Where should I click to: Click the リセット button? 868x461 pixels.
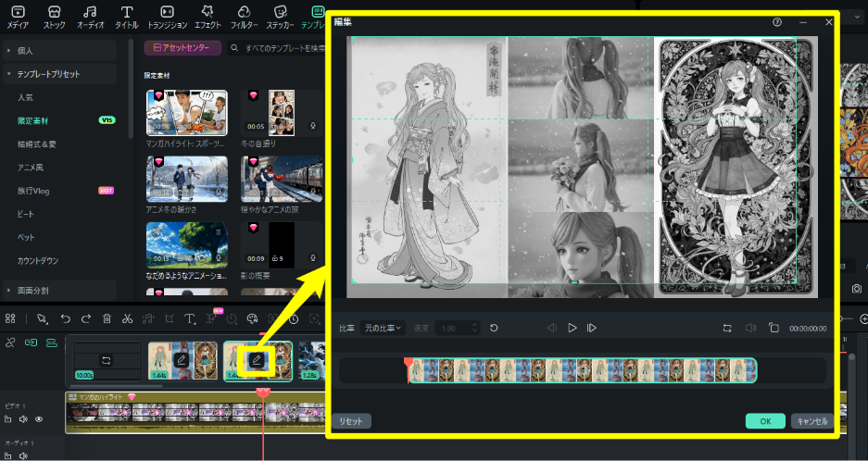pos(351,421)
